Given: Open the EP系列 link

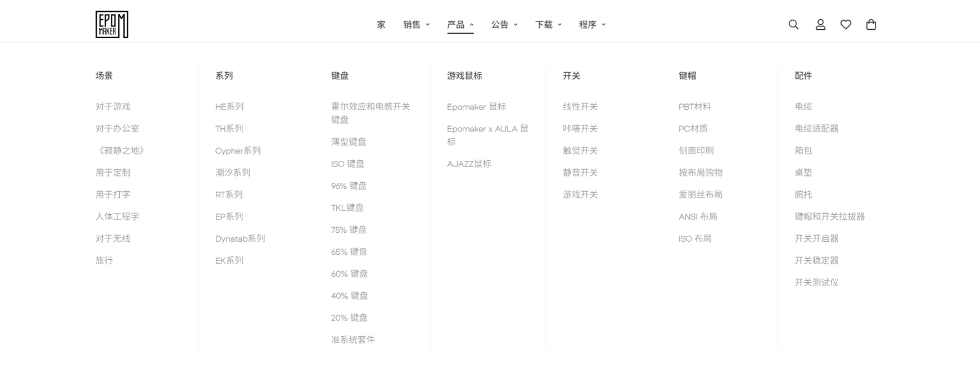Looking at the screenshot, I should tap(229, 216).
